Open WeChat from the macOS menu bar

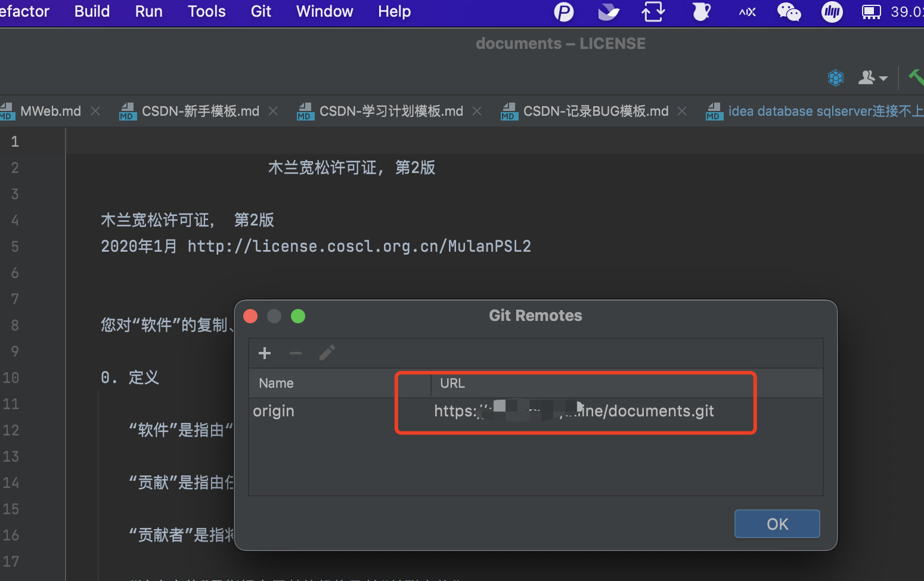pos(789,11)
